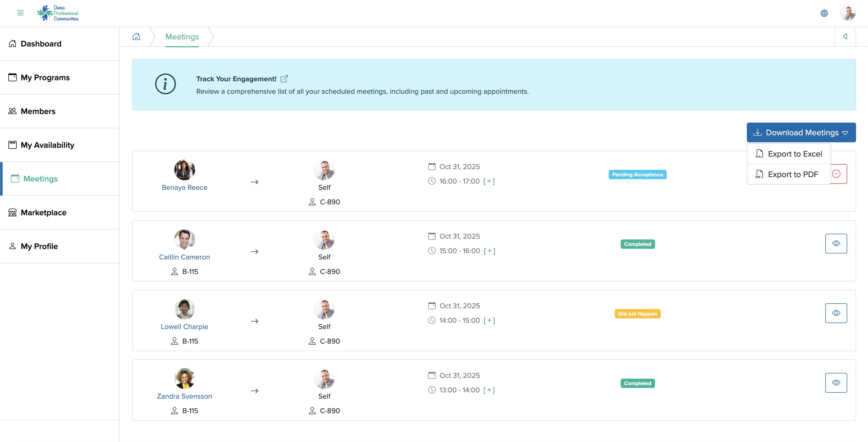Click the Members people icon
This screenshot has width=868, height=442.
(12, 111)
